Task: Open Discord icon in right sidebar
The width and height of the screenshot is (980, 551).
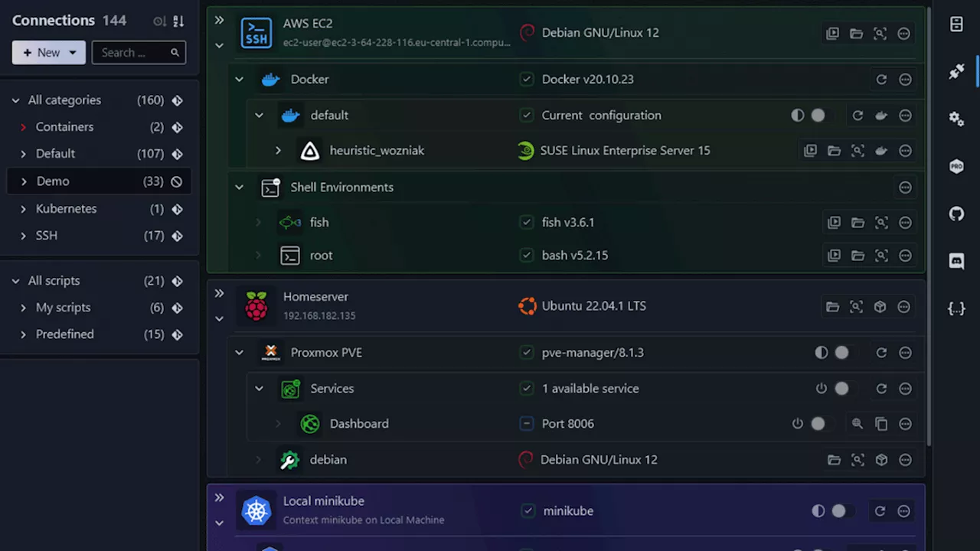Action: [956, 261]
